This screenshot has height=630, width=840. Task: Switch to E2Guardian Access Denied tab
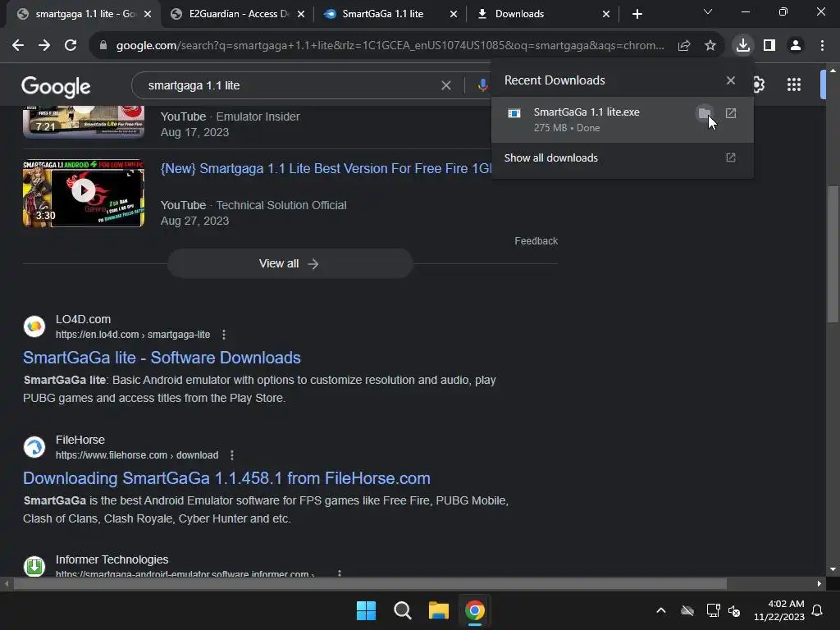(235, 14)
